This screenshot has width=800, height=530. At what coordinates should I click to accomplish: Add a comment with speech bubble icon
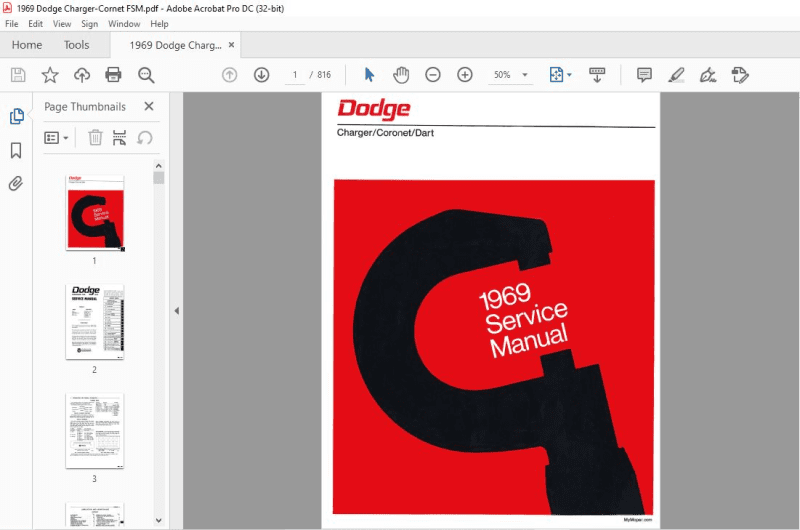(x=644, y=75)
